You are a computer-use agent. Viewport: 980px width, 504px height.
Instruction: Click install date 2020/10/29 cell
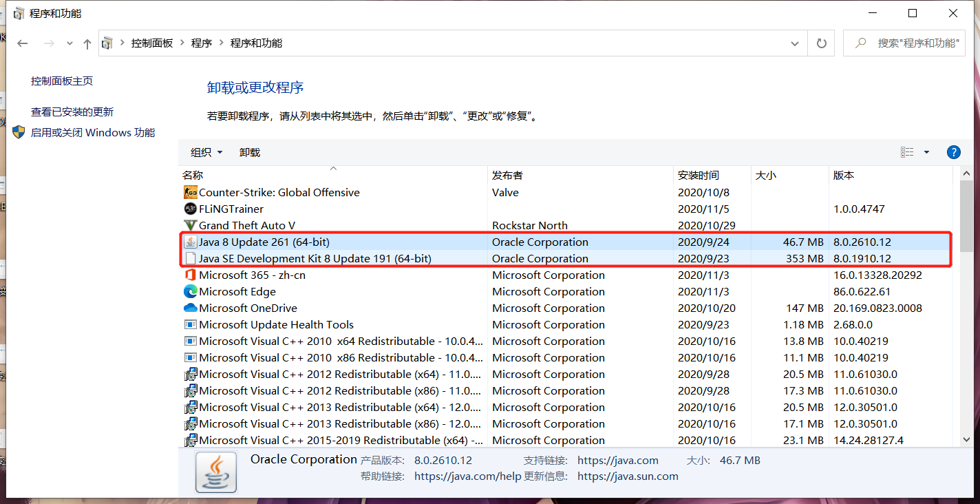point(707,226)
